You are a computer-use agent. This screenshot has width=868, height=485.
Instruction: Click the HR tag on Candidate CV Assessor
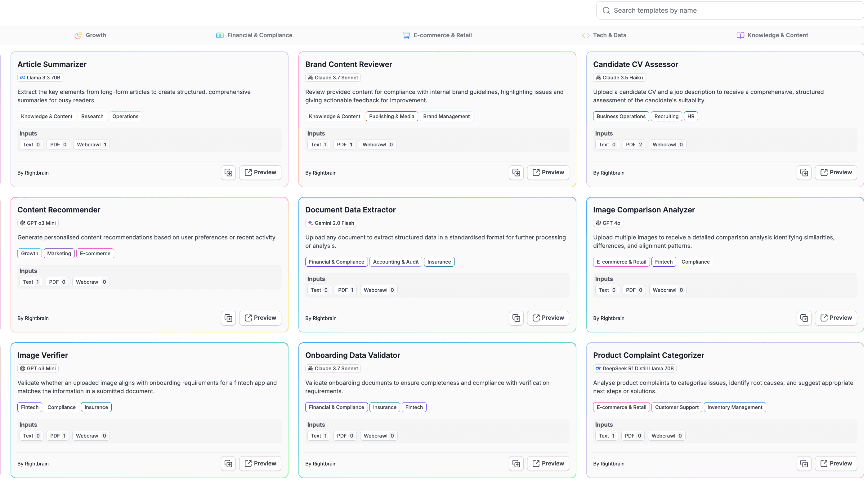691,117
